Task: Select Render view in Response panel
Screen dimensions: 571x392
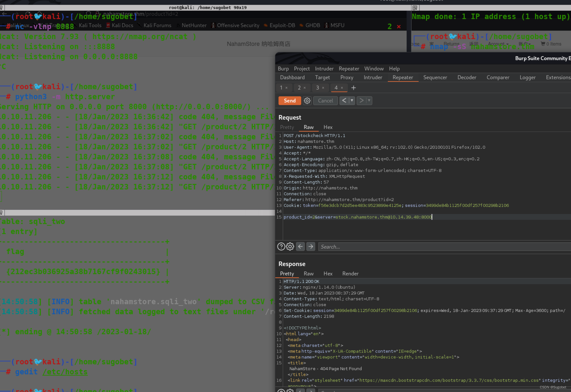Action: click(x=350, y=274)
